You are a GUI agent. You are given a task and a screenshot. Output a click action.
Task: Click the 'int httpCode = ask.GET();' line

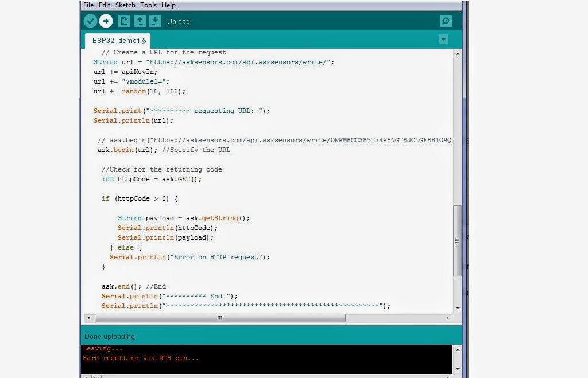pyautogui.click(x=152, y=179)
